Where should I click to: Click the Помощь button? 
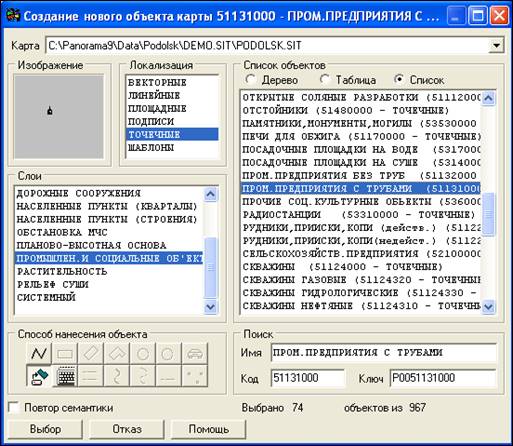(x=209, y=429)
